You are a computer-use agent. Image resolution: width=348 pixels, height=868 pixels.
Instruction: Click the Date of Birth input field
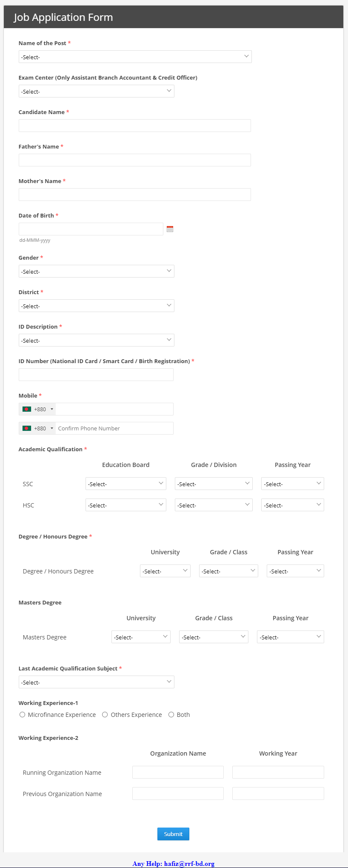91,229
